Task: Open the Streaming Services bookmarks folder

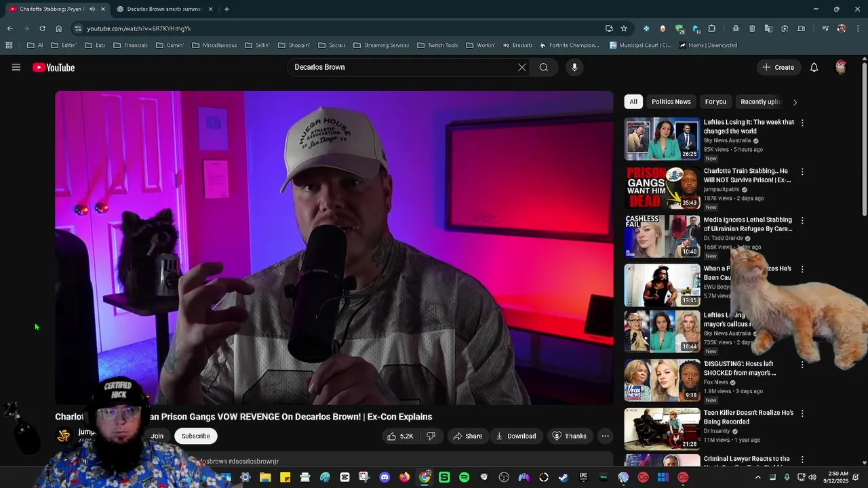Action: [x=381, y=45]
